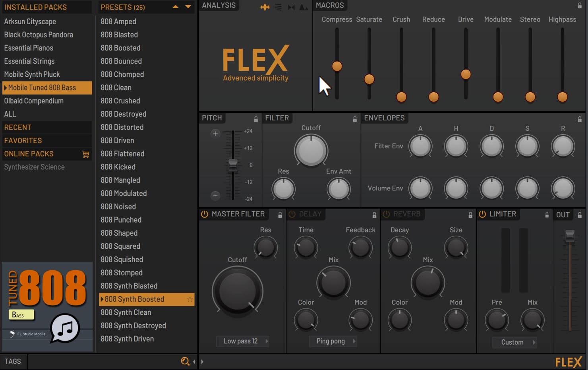Open the Recent section
588x370 pixels.
47,128
